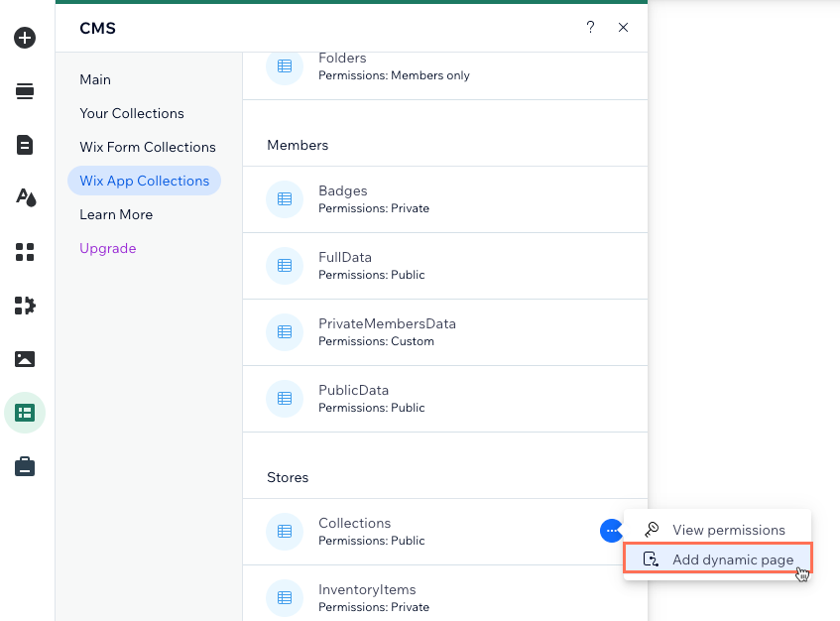
Task: Open the My Business puzzle icon
Action: click(25, 306)
